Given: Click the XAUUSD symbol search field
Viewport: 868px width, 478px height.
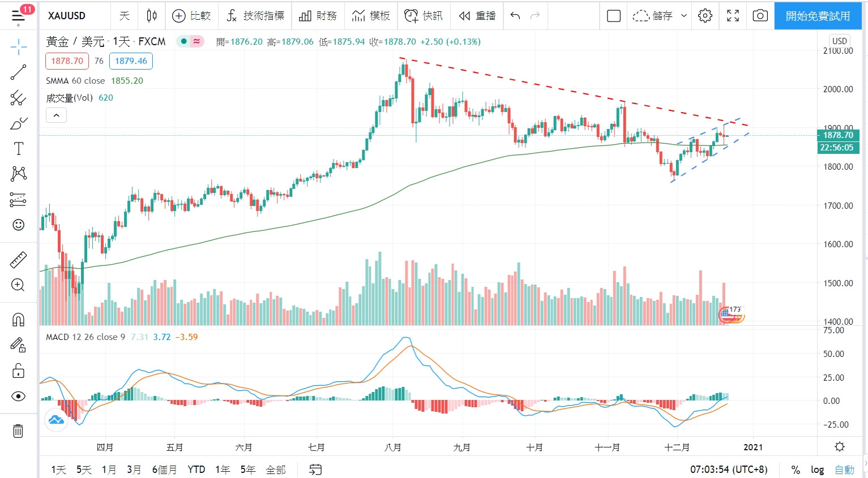Looking at the screenshot, I should [x=67, y=16].
